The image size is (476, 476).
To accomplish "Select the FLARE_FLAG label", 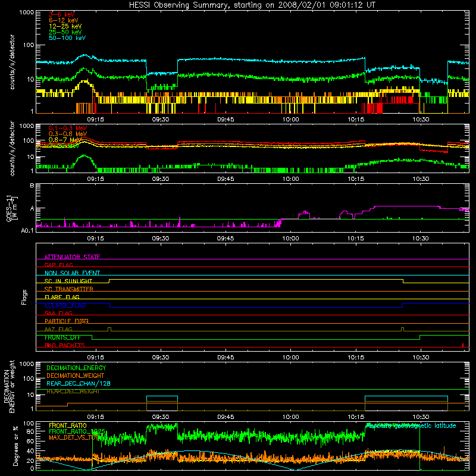I will [x=62, y=297].
